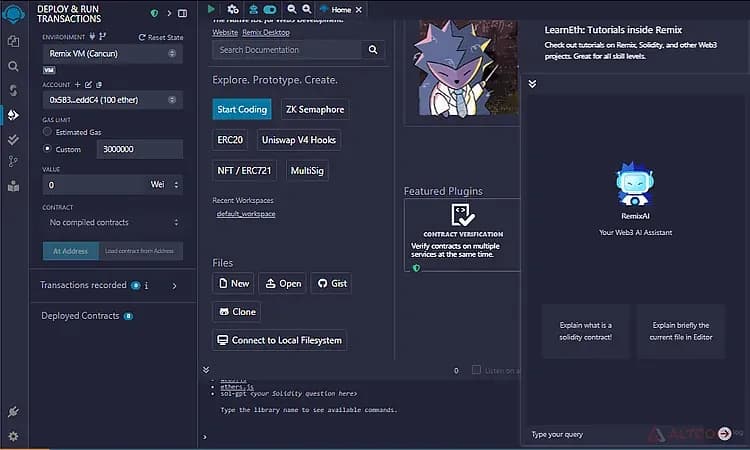
Task: Open the Plugin Manager plug icon
Action: tap(13, 412)
